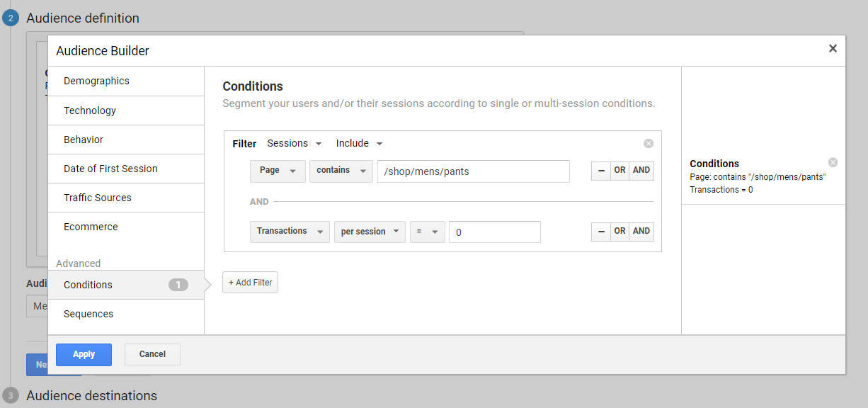Expand the Transactions metric dropdown
Viewport: 868px width, 408px height.
[x=290, y=232]
